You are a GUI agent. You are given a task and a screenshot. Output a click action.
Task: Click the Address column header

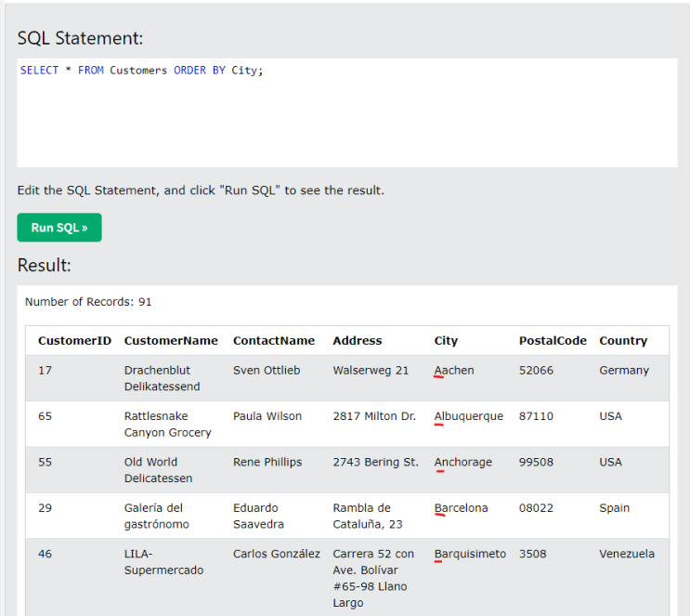(358, 341)
